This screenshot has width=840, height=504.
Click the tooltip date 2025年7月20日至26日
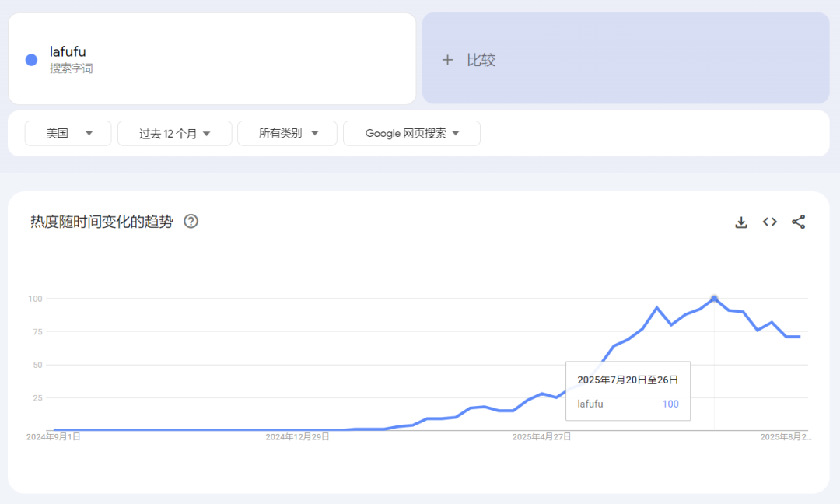628,380
